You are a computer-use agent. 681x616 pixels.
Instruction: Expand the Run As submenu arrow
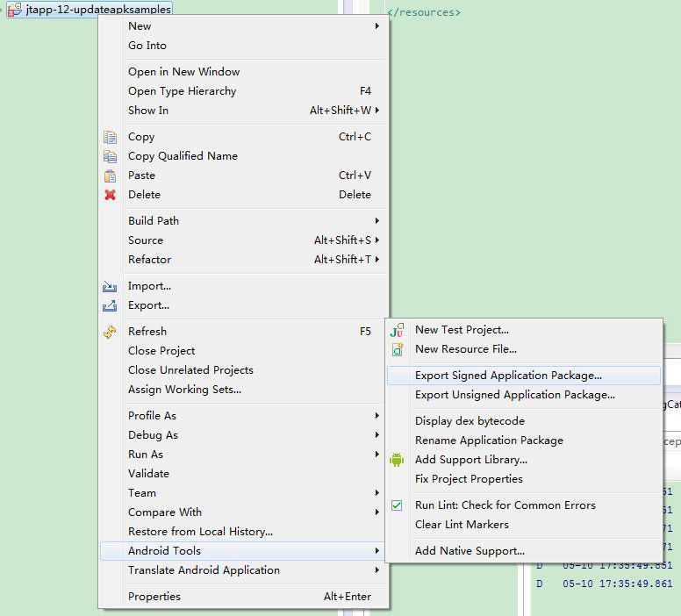tap(377, 454)
